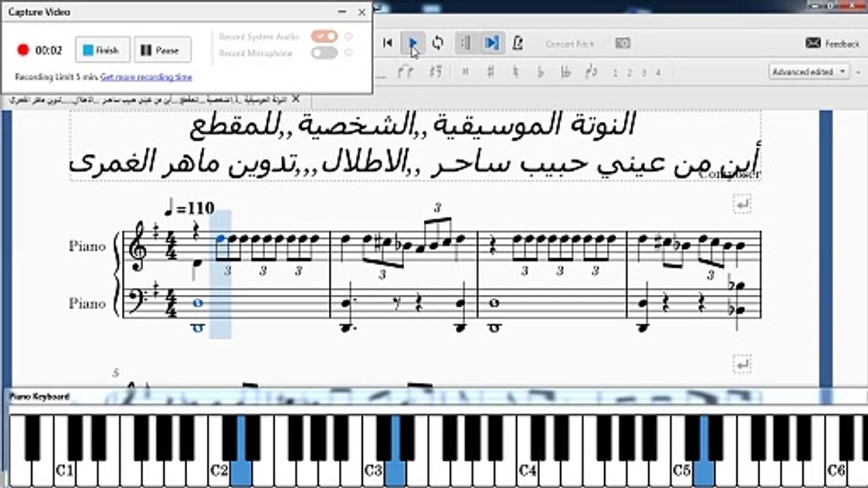Click the Play button in the toolbar
868x488 pixels.
pyautogui.click(x=413, y=43)
